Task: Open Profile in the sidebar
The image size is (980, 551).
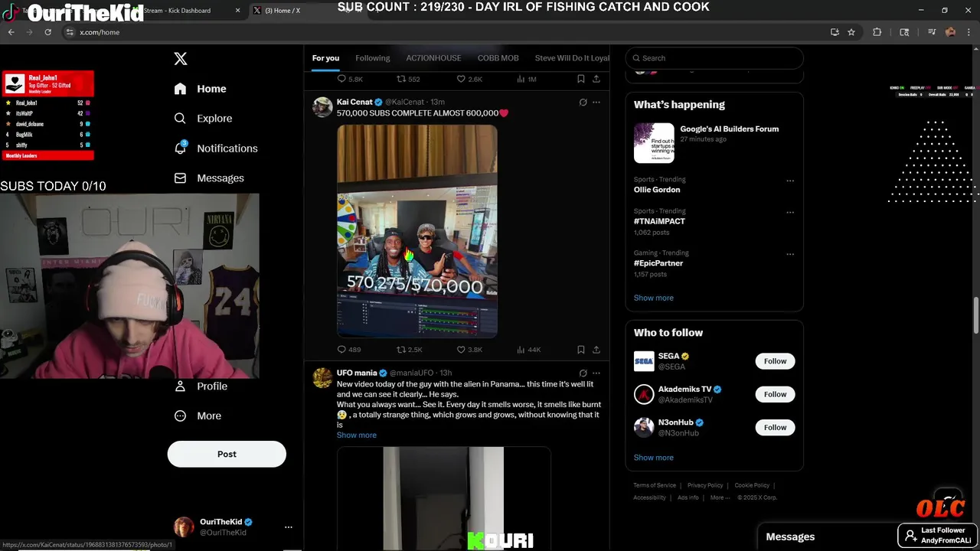Action: click(201, 386)
